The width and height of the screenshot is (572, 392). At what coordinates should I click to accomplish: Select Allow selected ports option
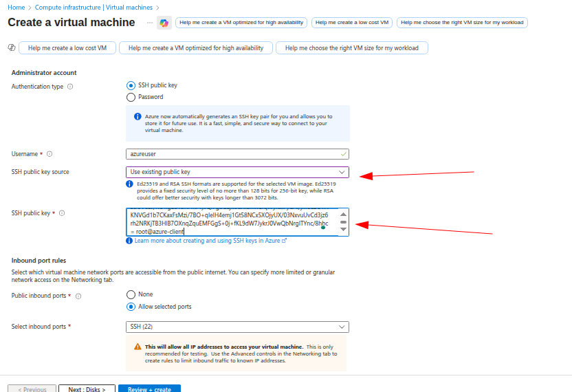pyautogui.click(x=131, y=307)
